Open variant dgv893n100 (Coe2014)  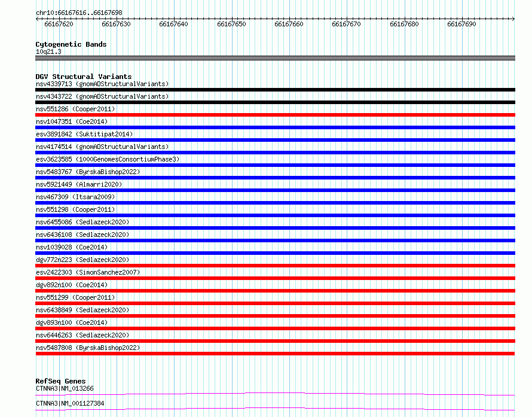[x=72, y=322]
